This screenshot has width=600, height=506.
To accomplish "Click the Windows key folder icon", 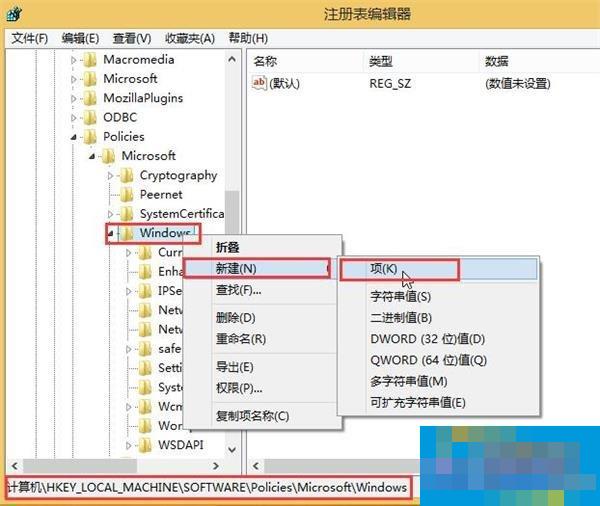I will coord(127,233).
